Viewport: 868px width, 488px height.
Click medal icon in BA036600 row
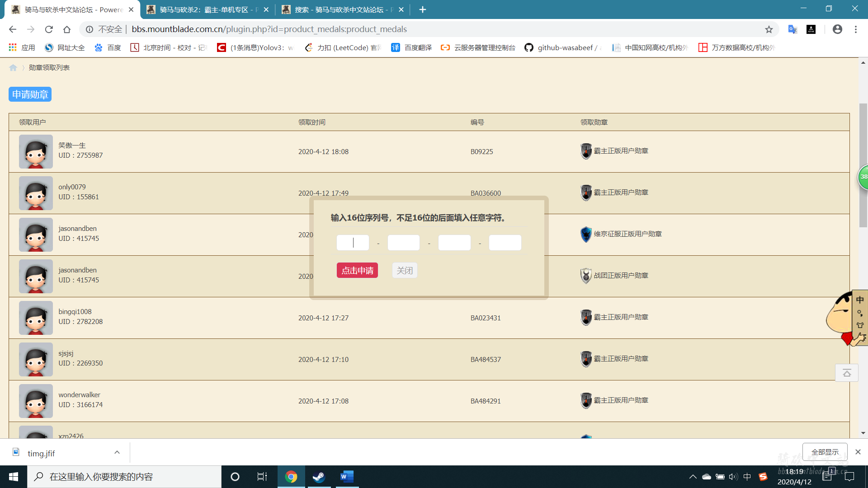[586, 192]
